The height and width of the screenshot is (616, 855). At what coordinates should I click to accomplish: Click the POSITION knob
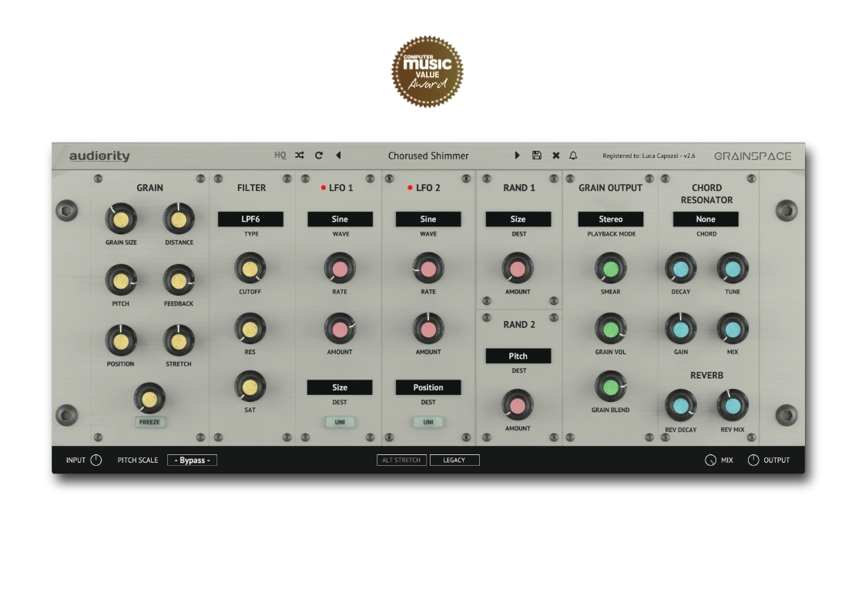click(121, 340)
